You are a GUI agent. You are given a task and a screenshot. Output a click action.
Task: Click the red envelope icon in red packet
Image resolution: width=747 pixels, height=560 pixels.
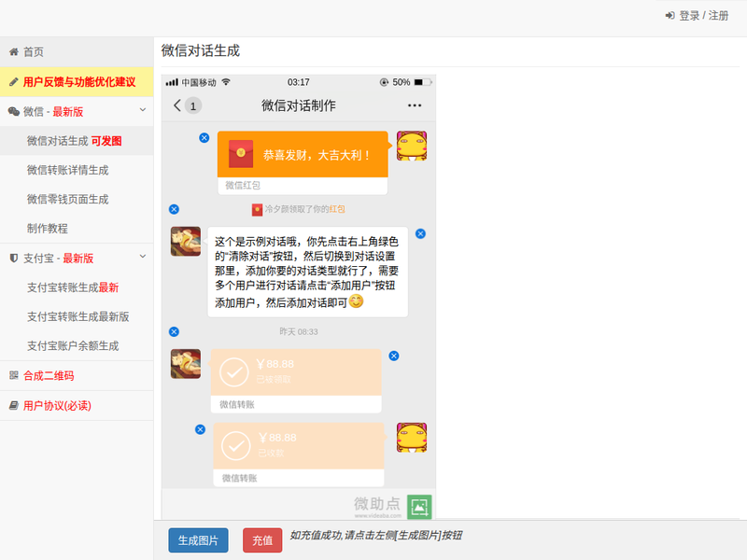(x=241, y=154)
